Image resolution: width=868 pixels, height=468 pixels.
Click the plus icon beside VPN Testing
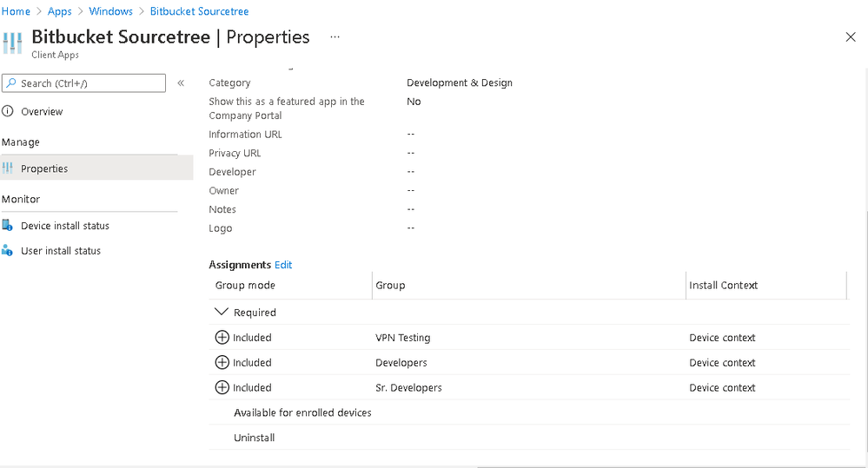pos(222,338)
